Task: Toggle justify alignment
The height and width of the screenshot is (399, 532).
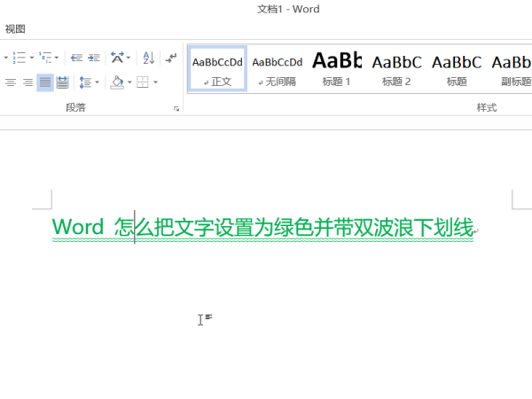Action: tap(45, 82)
